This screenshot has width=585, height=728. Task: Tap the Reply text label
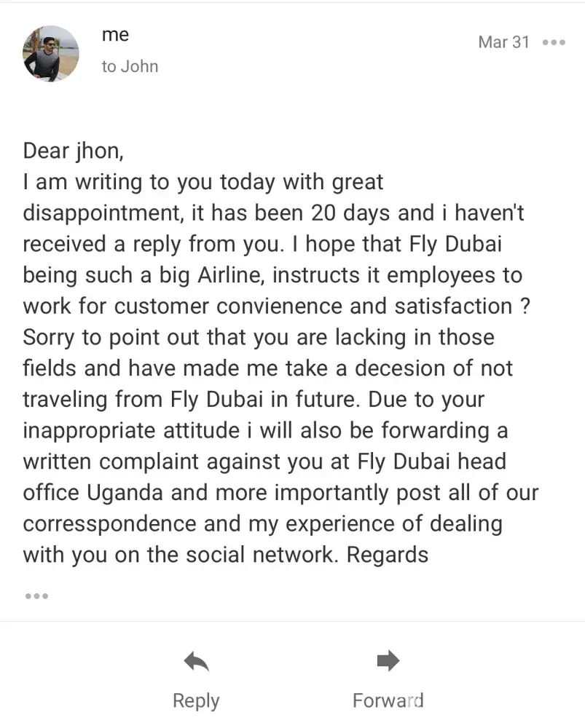click(196, 701)
